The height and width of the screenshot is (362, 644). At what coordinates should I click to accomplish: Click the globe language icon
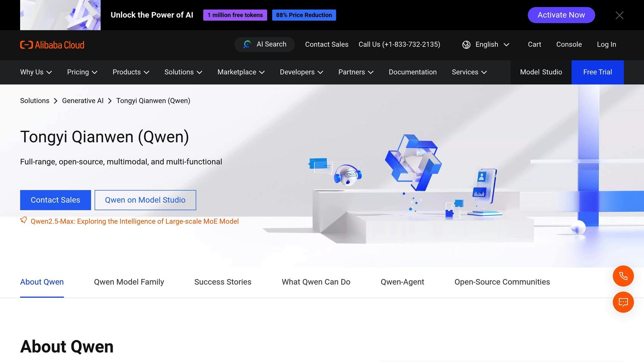tap(466, 45)
